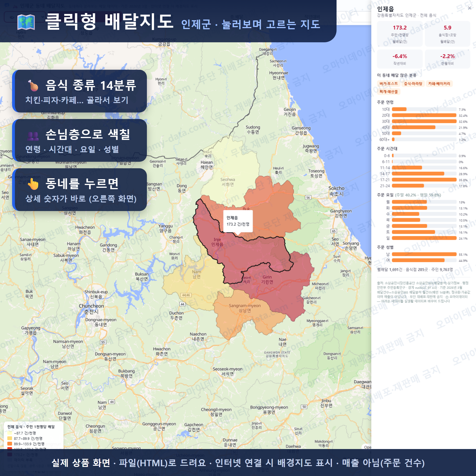The width and height of the screenshot is (476, 476).
Task: Click the 44;46 route shield on the map
Action: [186, 295]
